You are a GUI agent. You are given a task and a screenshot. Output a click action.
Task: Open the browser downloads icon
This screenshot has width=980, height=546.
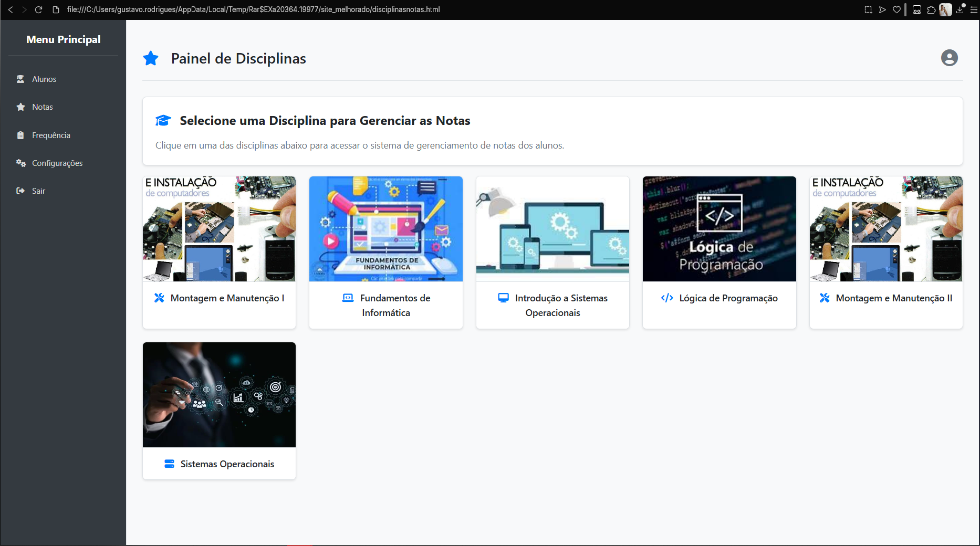pos(960,9)
